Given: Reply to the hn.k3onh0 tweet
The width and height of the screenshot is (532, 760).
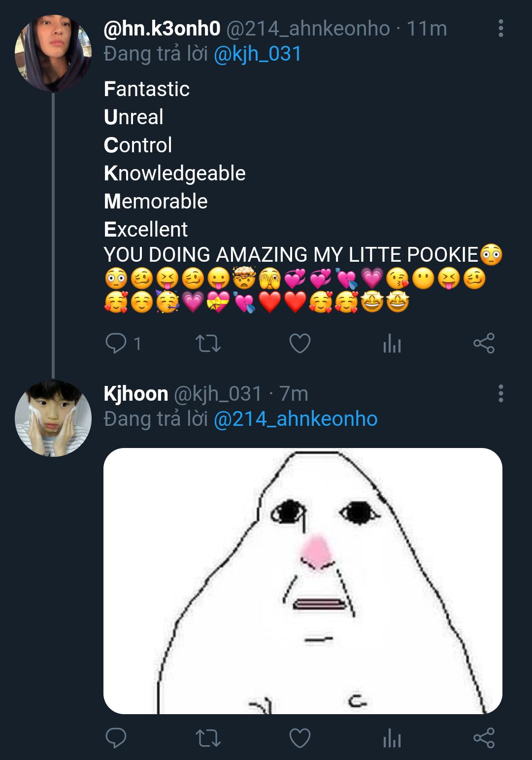Looking at the screenshot, I should [116, 344].
